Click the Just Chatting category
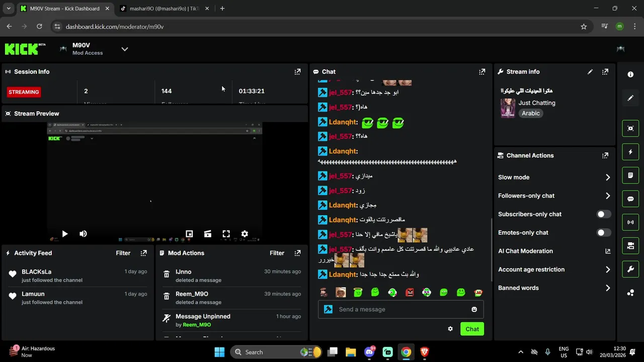Image resolution: width=644 pixels, height=362 pixels. pos(537,103)
